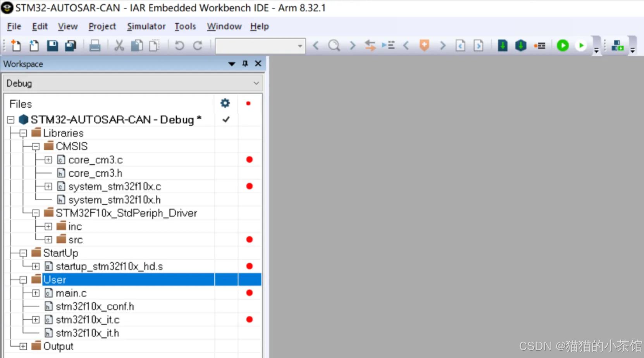
Task: Click the Find Previous arrow left of magnifier
Action: (316, 46)
